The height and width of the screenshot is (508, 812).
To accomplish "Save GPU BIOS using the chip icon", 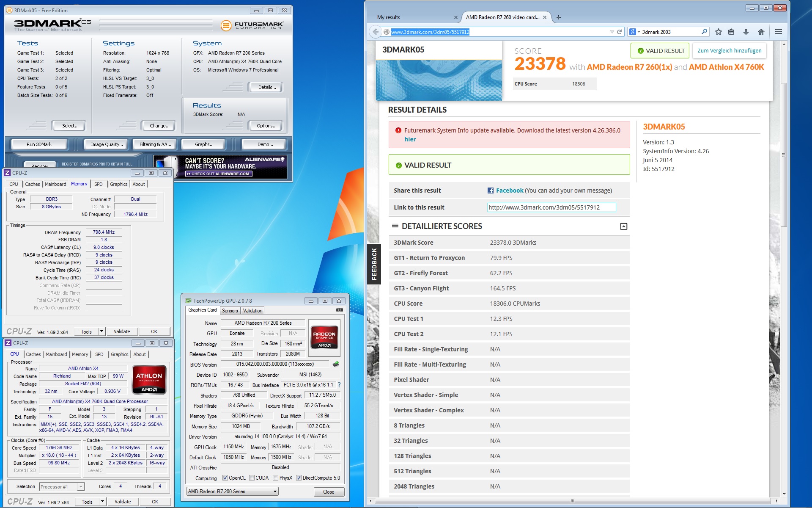I will pyautogui.click(x=336, y=364).
